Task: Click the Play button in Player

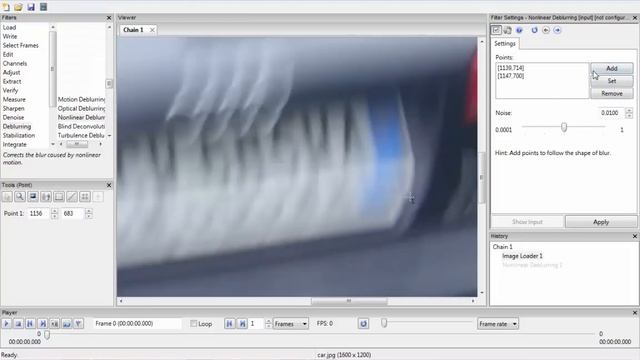Action: pos(6,324)
